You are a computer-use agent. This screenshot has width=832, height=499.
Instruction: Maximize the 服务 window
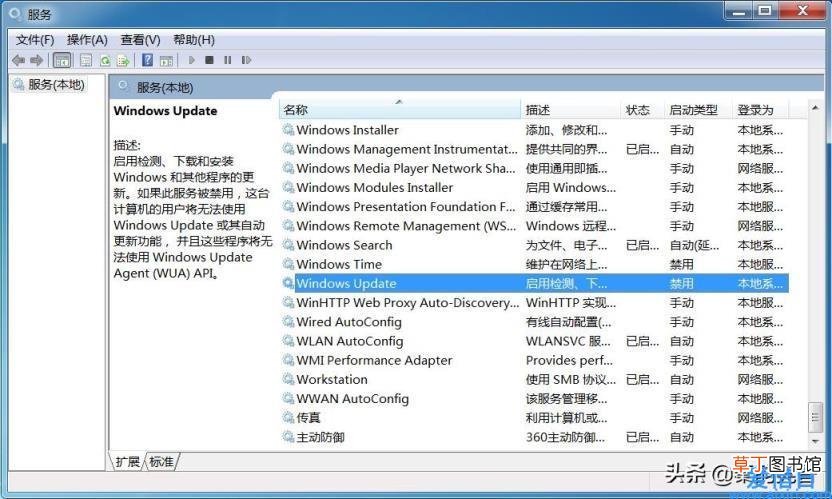(x=765, y=11)
